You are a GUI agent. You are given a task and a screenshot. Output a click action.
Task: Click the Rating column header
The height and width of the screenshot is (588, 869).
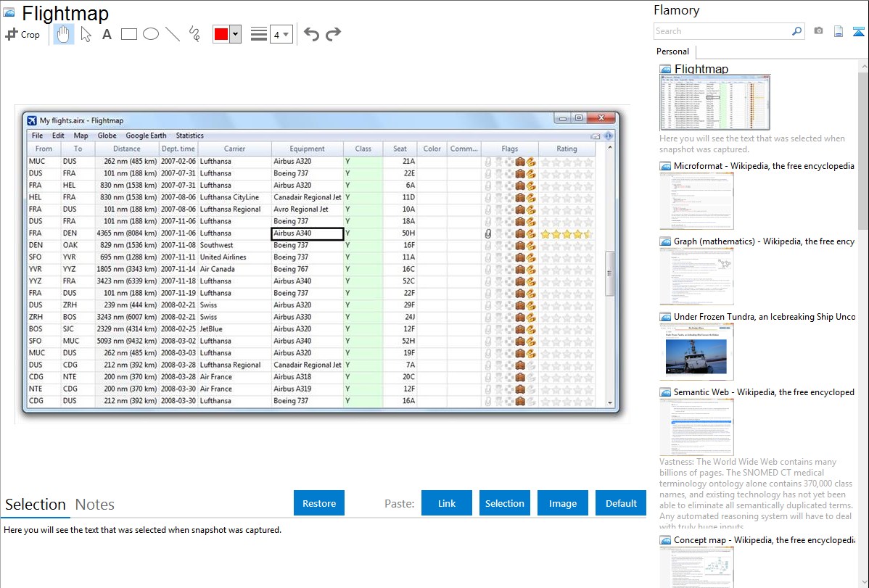[x=567, y=149]
